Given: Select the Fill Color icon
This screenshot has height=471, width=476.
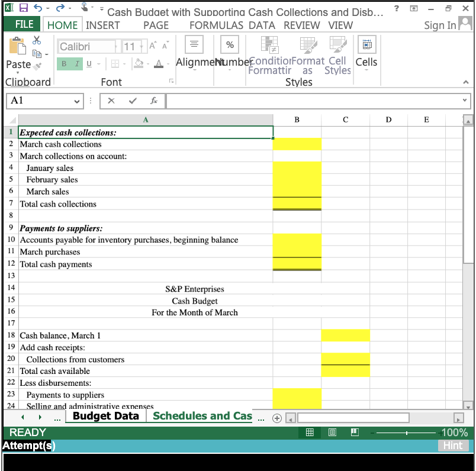Looking at the screenshot, I should 139,63.
